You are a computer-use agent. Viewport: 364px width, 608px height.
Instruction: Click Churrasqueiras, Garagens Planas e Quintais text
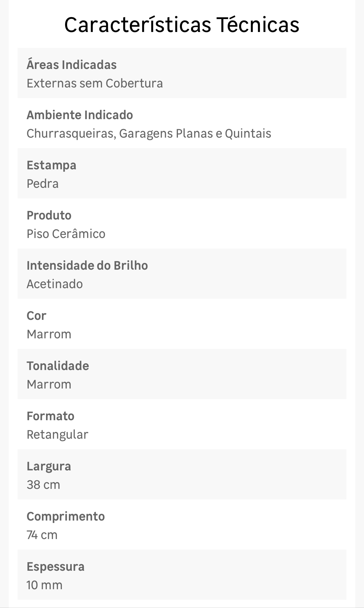[x=149, y=134]
